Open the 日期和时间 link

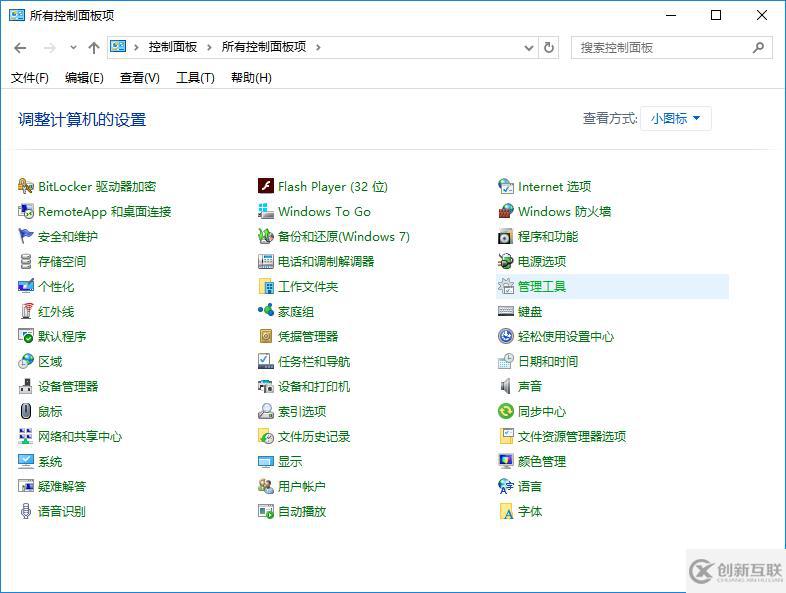click(x=548, y=361)
